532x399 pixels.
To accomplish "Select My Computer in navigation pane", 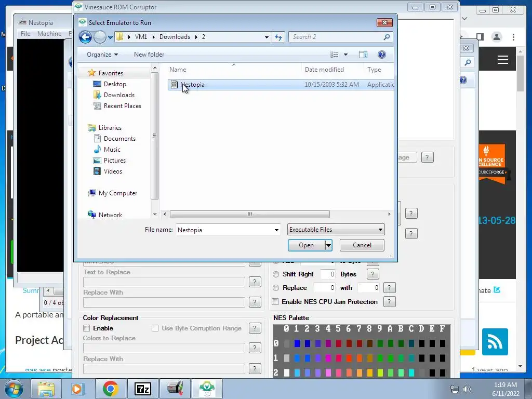I will (118, 193).
